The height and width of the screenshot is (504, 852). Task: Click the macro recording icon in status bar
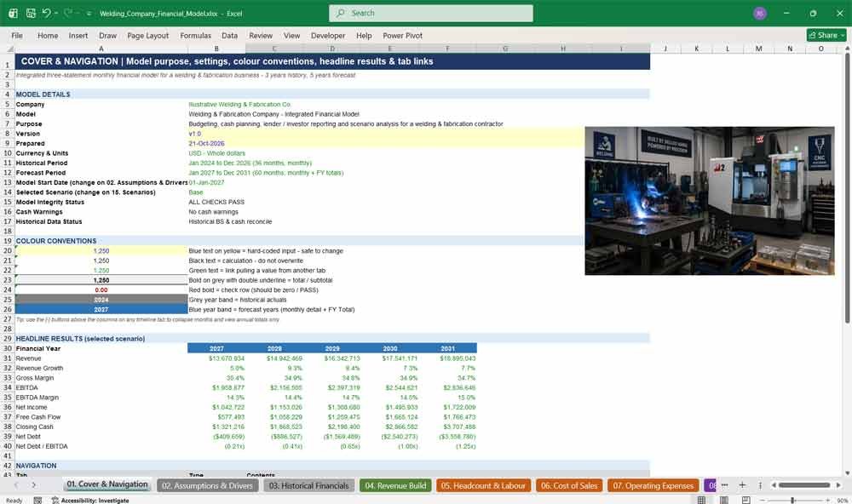point(37,501)
